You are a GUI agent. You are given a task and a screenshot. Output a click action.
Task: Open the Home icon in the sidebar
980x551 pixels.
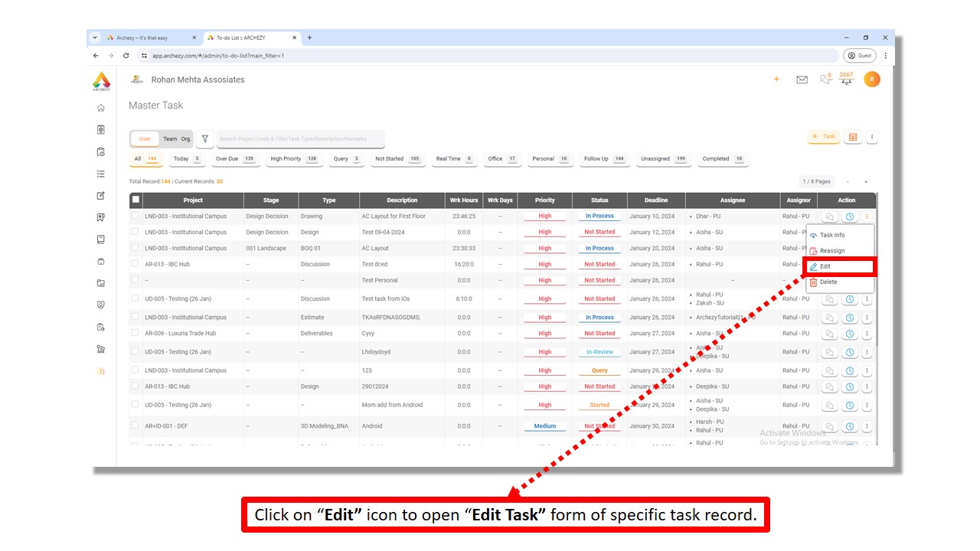tap(101, 108)
